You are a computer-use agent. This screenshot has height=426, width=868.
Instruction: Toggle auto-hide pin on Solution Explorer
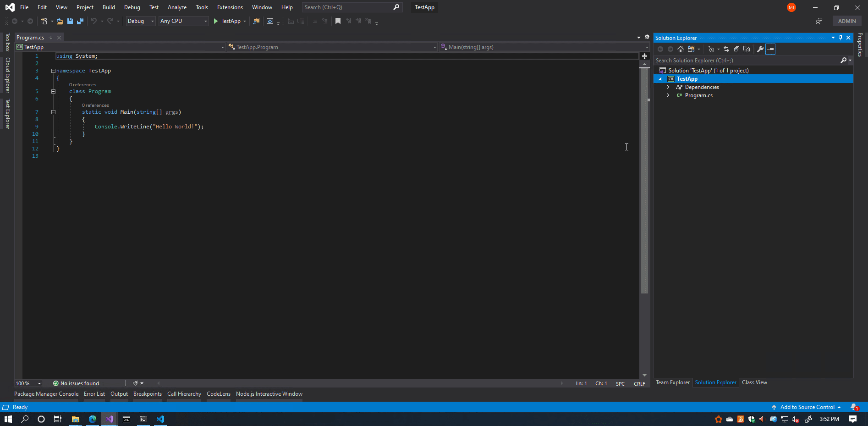pos(841,38)
